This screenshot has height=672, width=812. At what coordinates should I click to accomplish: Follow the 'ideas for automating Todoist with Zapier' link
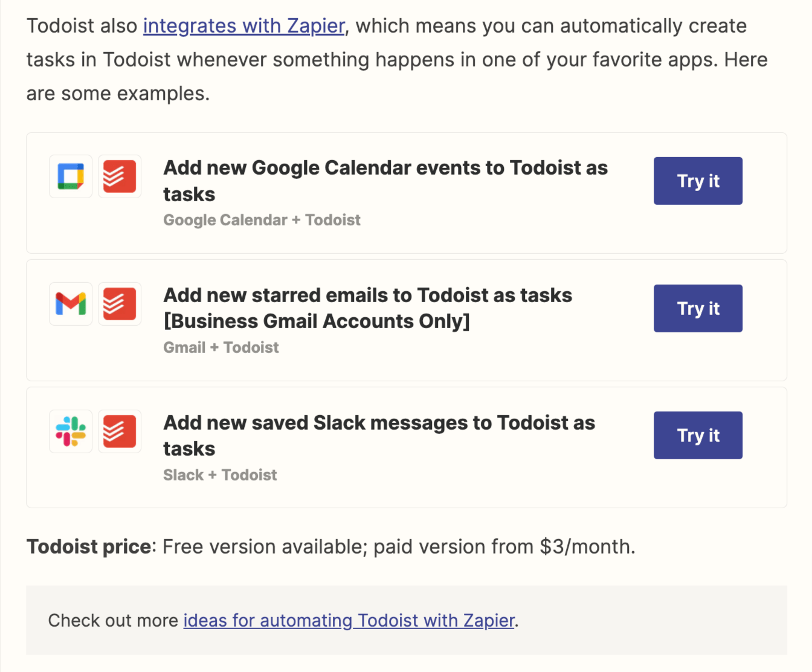pos(349,620)
